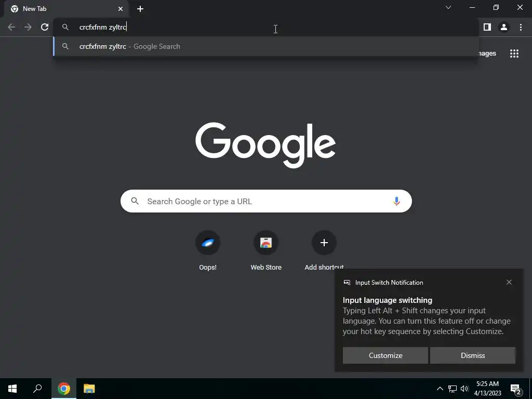Click the magnifier icon in Google search box

click(135, 201)
